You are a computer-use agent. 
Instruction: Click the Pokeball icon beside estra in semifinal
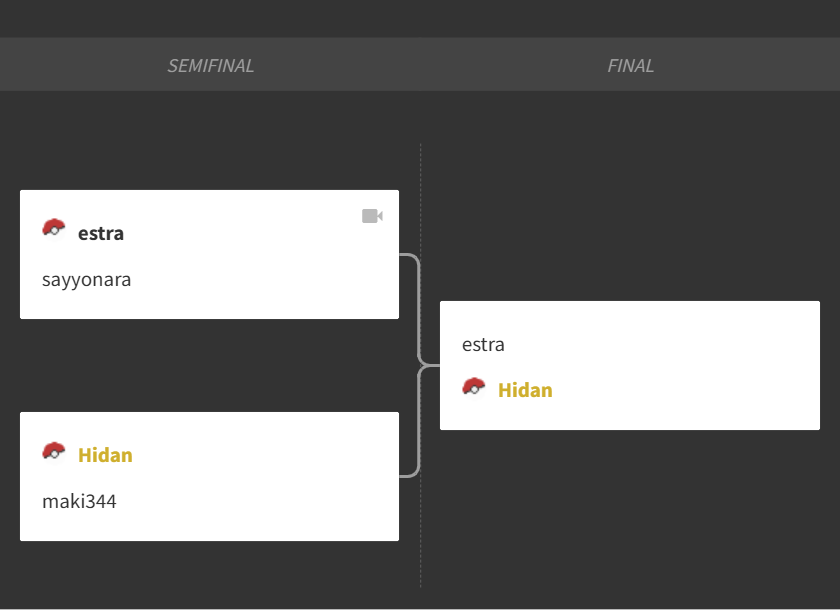coord(54,227)
